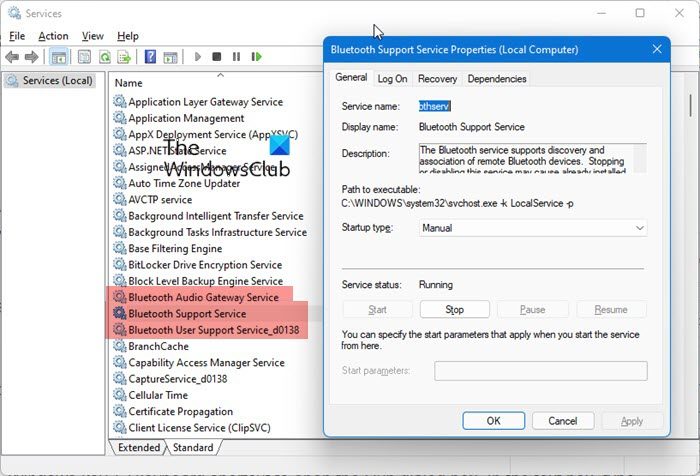
Task: Click the Service name text field
Action: click(434, 106)
